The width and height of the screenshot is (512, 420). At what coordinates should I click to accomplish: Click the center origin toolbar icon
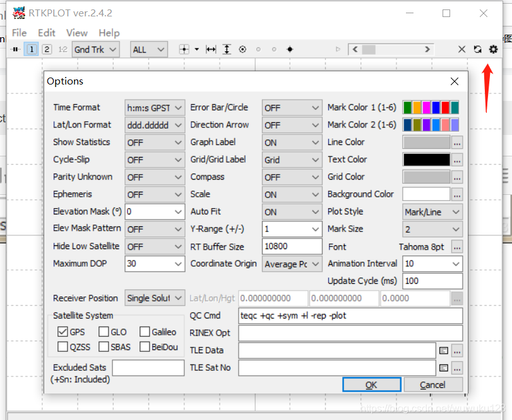pos(242,49)
